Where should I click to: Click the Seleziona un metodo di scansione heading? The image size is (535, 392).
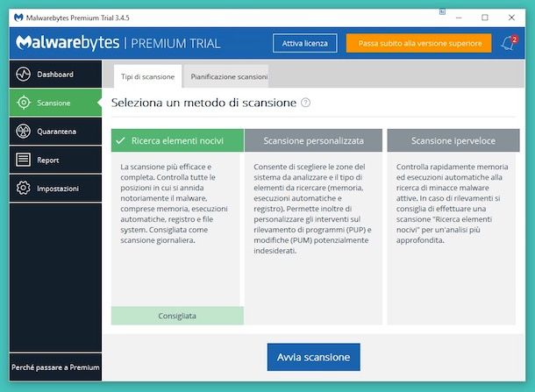[203, 103]
